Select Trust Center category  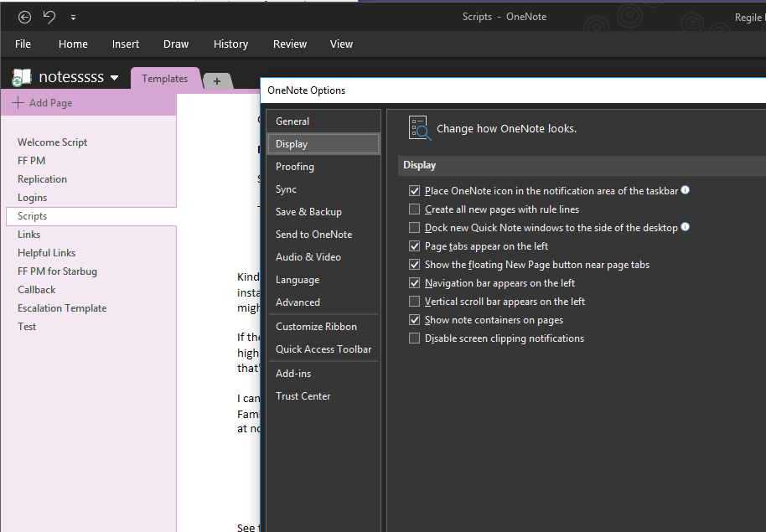323,396
